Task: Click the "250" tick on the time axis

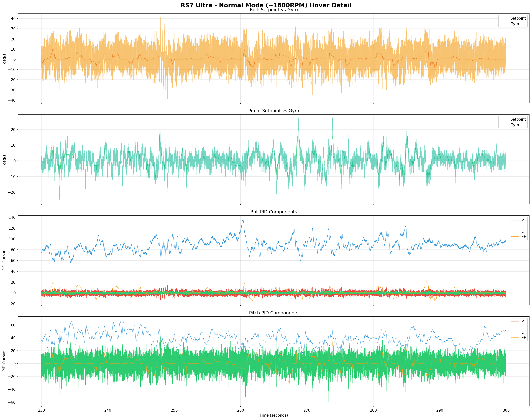Action: (x=174, y=410)
